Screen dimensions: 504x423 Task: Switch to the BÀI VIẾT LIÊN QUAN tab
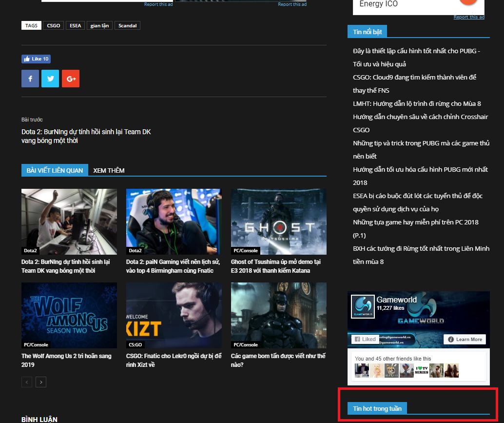(x=55, y=170)
